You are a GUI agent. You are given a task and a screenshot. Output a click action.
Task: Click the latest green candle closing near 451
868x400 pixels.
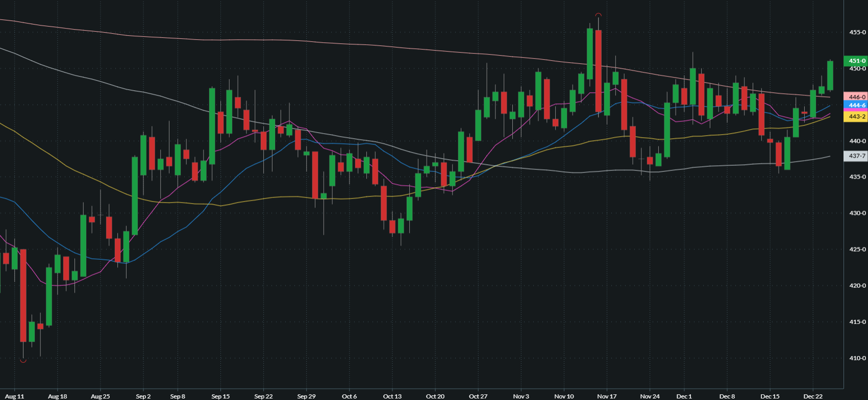(x=830, y=76)
